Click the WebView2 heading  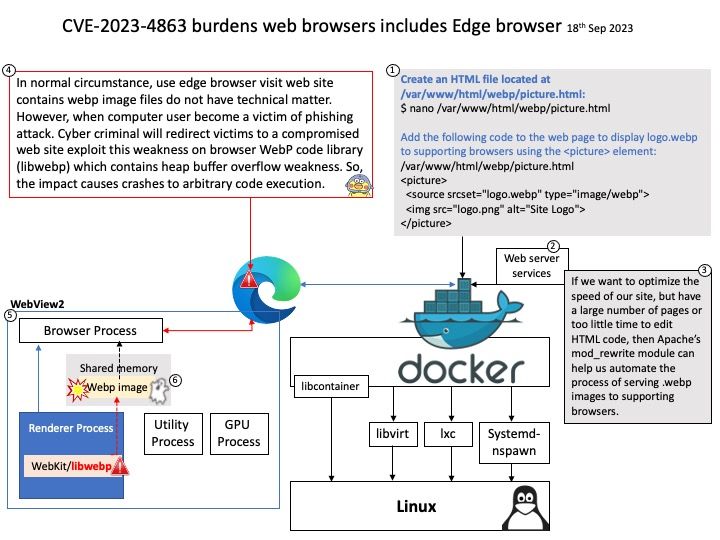click(37, 304)
